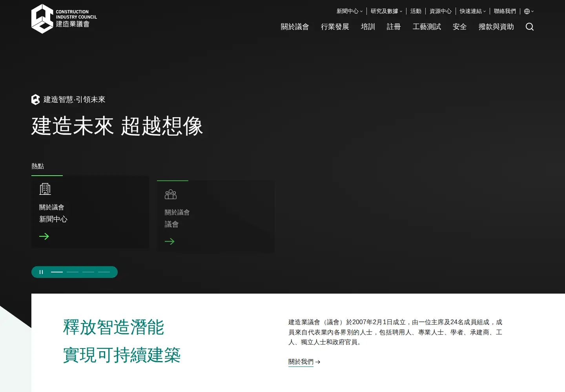Open the 註冊 main menu
The width and height of the screenshot is (565, 392).
[394, 27]
